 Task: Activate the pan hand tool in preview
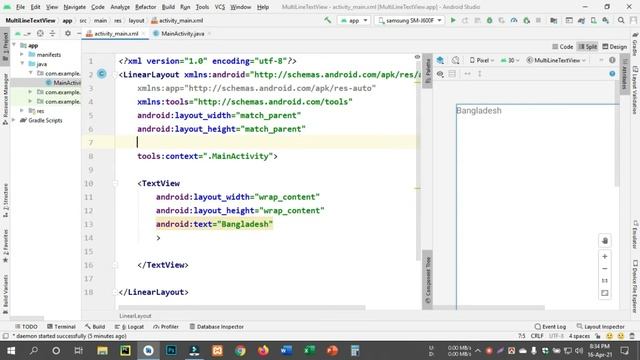click(605, 240)
